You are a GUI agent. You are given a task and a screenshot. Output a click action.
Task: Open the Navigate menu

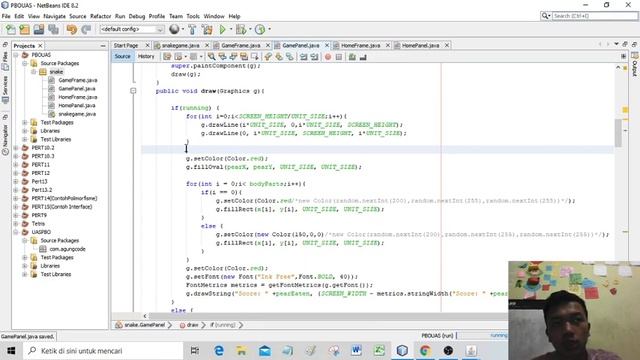click(54, 16)
